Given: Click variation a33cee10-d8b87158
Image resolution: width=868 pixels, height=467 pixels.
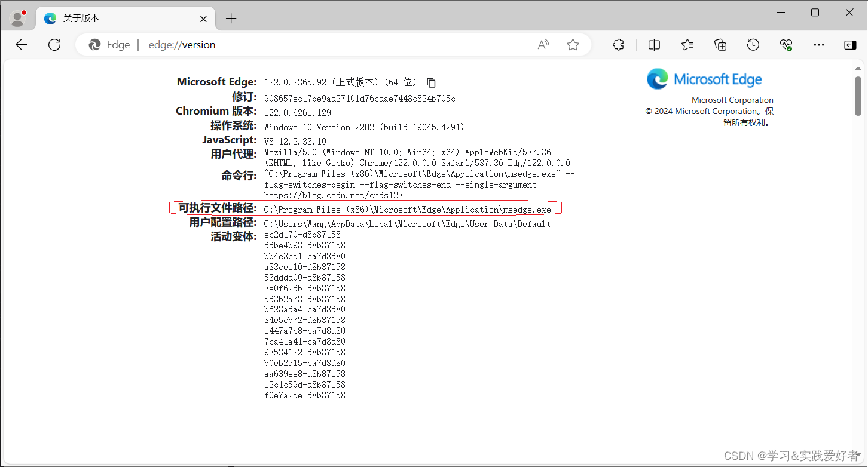Looking at the screenshot, I should tap(305, 267).
